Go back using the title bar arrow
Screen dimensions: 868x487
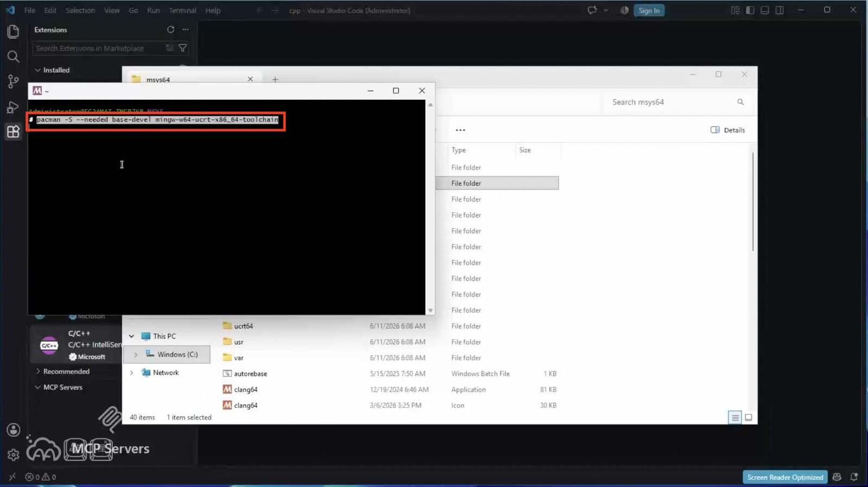pos(259,10)
